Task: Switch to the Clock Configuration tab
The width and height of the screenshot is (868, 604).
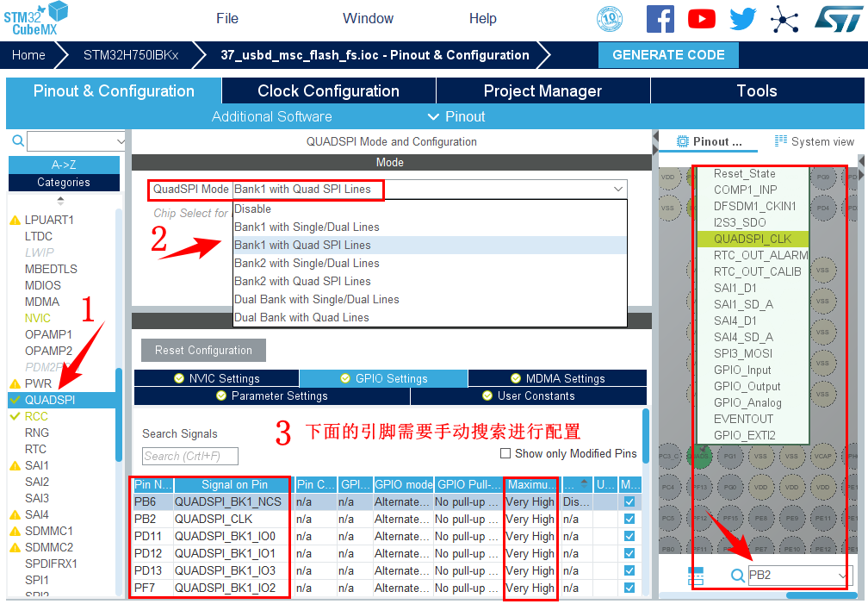Action: (328, 91)
